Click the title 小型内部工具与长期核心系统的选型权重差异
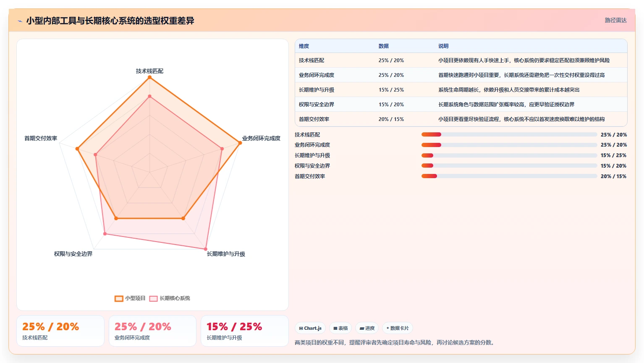This screenshot has height=363, width=644. [x=110, y=21]
